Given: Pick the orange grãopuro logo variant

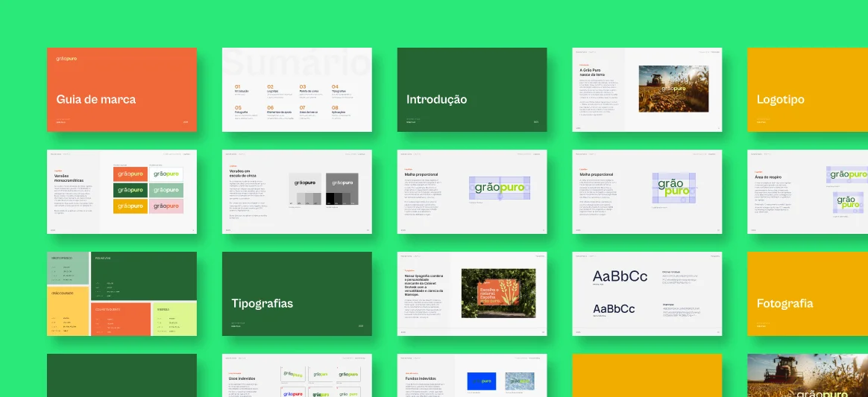Looking at the screenshot, I should (x=130, y=174).
